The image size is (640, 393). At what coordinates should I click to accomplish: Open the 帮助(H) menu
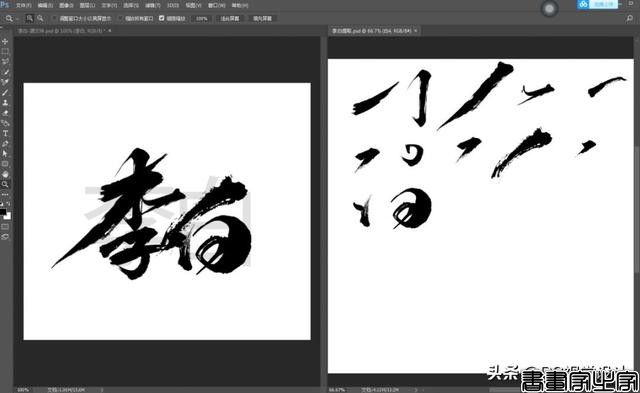point(240,5)
